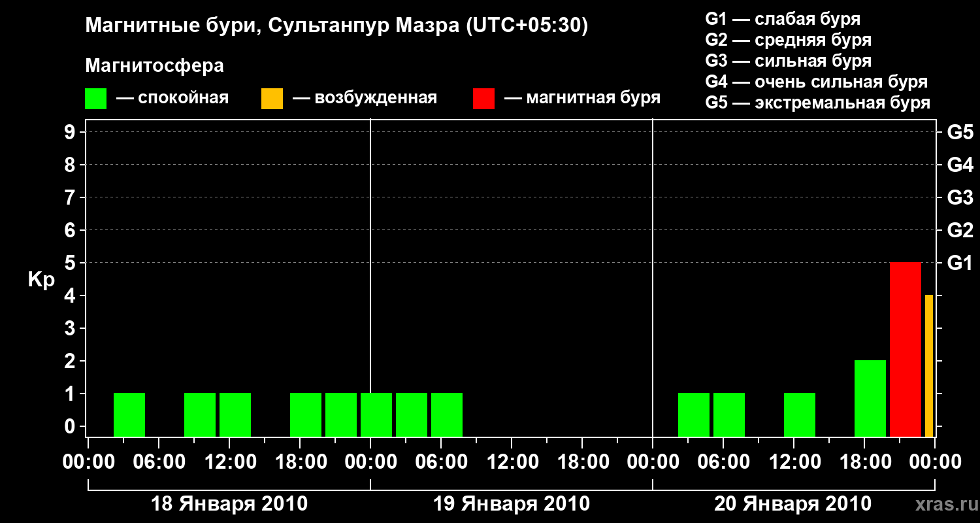Click the "18:00" time label for 18 Января

300,462
